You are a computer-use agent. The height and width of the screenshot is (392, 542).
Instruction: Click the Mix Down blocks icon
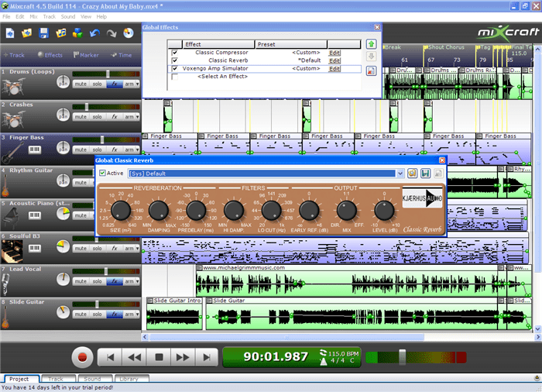(77, 33)
